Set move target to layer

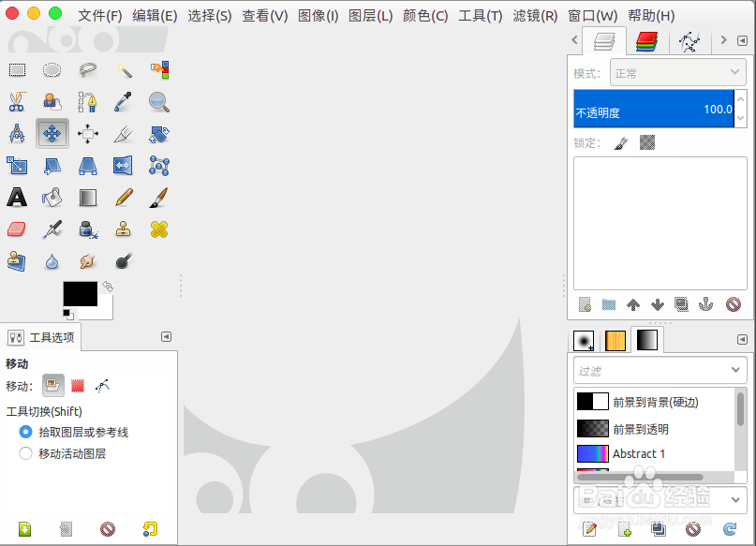pos(53,386)
